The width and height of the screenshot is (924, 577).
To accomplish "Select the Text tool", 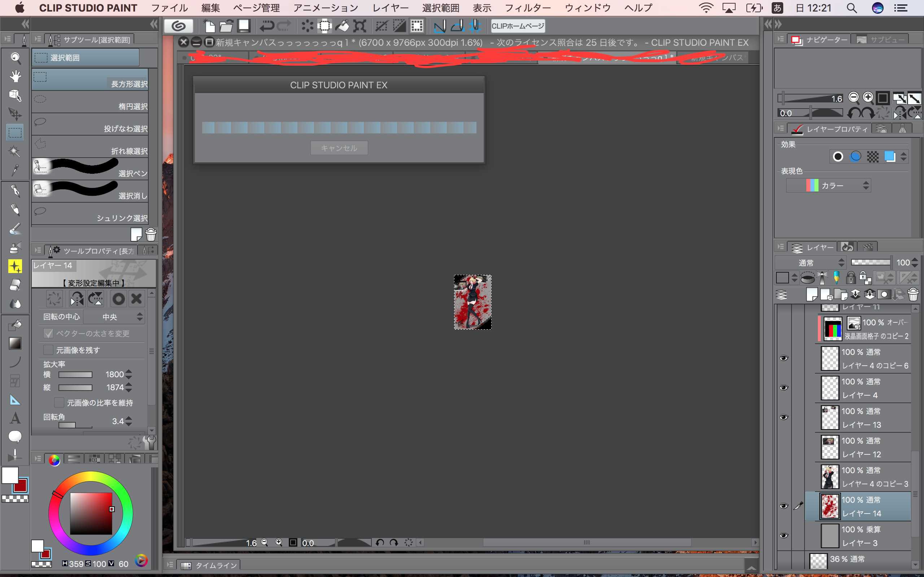I will coord(15,418).
